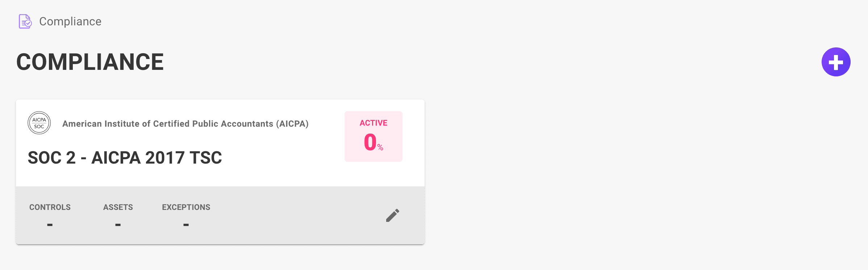Select the pencil edit icon on the card

(x=392, y=215)
